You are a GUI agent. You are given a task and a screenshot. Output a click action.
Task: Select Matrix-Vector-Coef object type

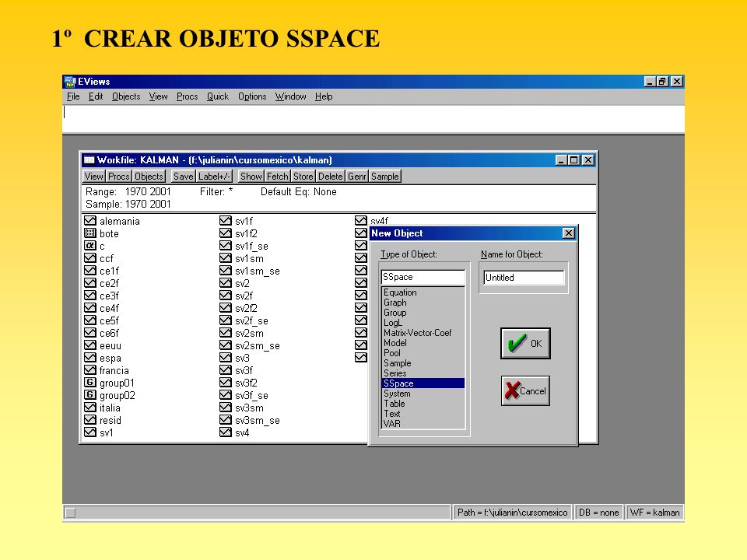pyautogui.click(x=423, y=333)
